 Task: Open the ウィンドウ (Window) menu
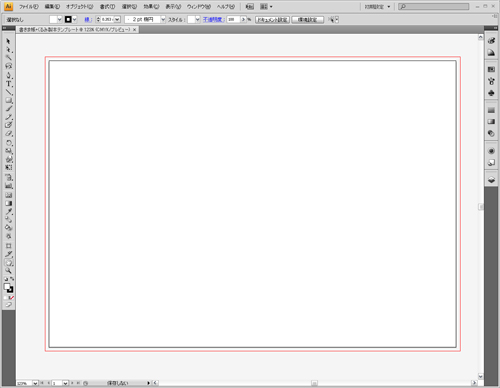199,7
